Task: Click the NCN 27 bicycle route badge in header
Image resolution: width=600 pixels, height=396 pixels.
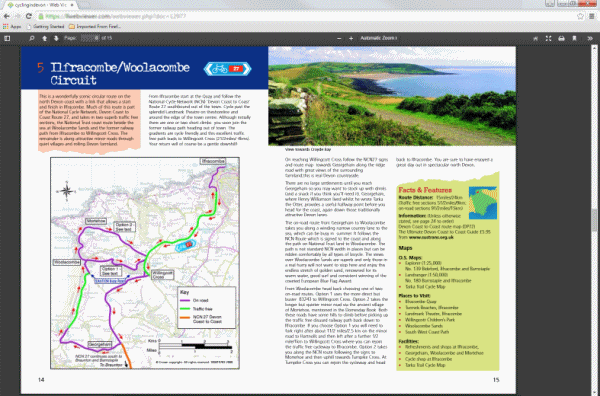Action: point(227,69)
